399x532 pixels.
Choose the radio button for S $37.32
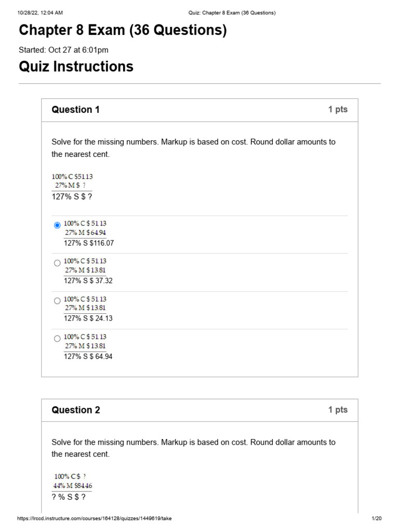[x=57, y=263]
